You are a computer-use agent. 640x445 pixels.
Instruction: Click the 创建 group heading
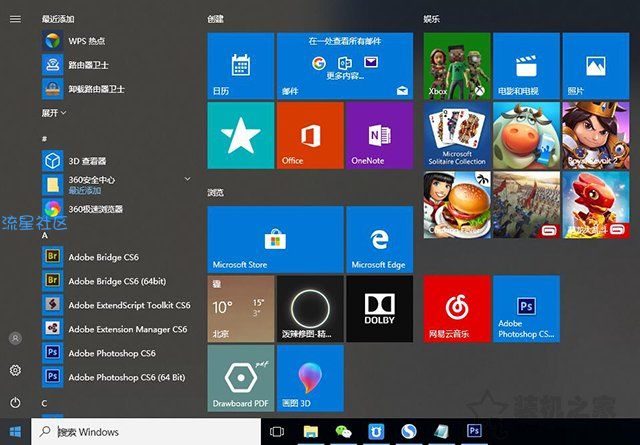tap(215, 19)
